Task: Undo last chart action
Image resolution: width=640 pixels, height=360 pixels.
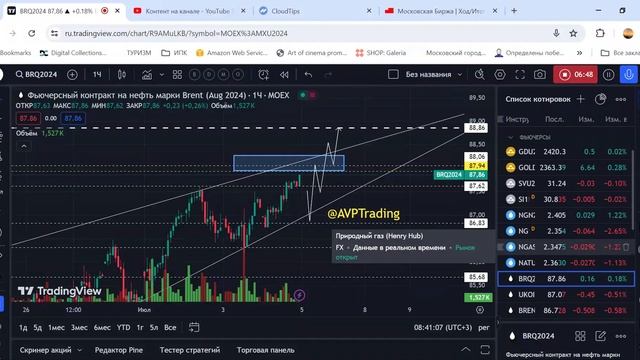Action: tap(309, 74)
